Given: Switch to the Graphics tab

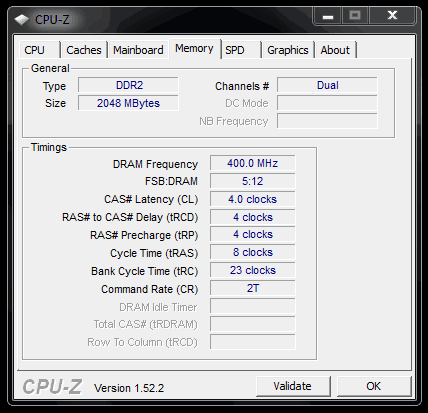Looking at the screenshot, I should (x=288, y=50).
